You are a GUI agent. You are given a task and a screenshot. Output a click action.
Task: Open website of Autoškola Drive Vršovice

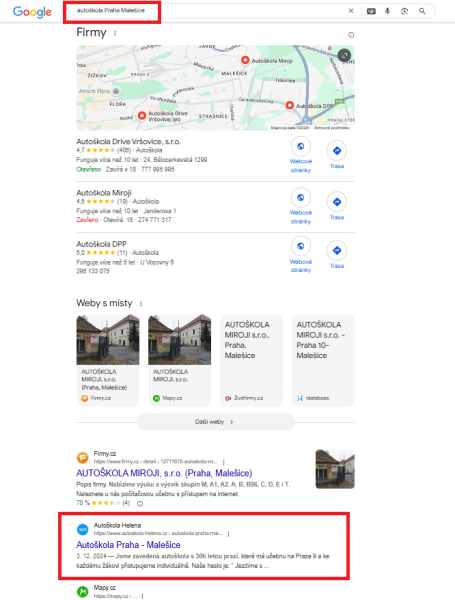[x=301, y=155]
